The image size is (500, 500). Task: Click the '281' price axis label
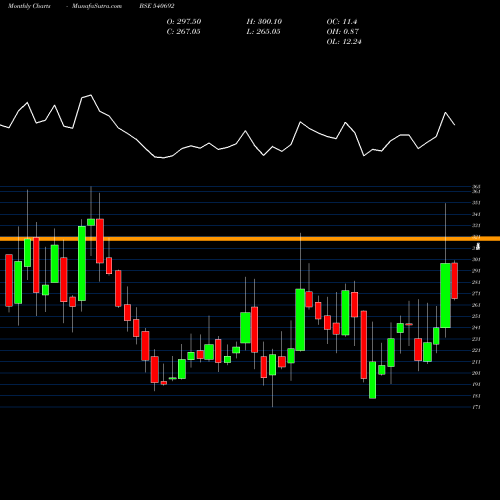pyautogui.click(x=476, y=282)
